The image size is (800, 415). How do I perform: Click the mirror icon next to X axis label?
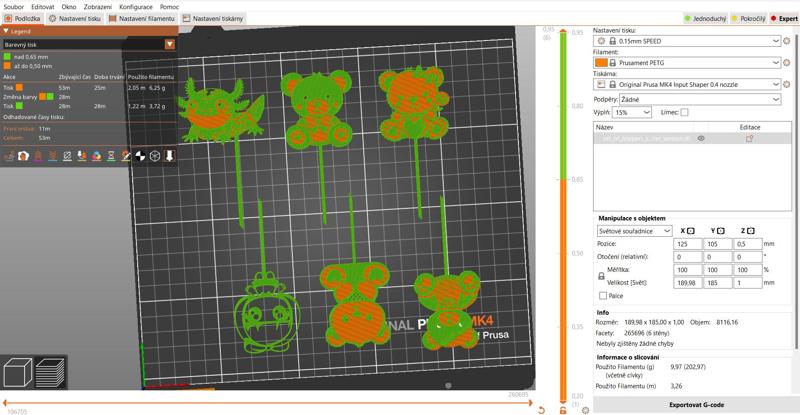pyautogui.click(x=691, y=231)
